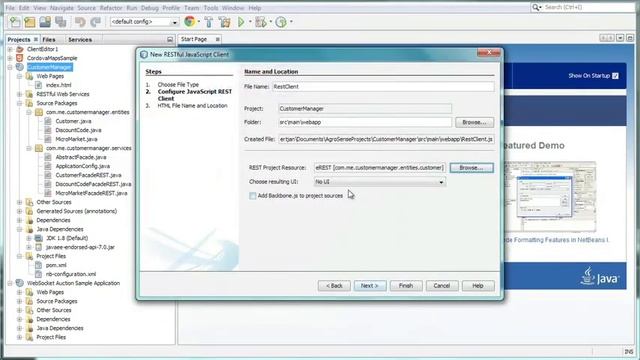Viewport: 640px width, 360px height.
Task: Open the File menu
Action: pyautogui.click(x=10, y=8)
